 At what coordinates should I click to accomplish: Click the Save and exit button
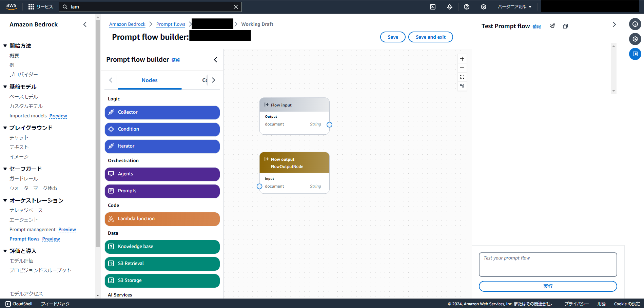coord(430,37)
